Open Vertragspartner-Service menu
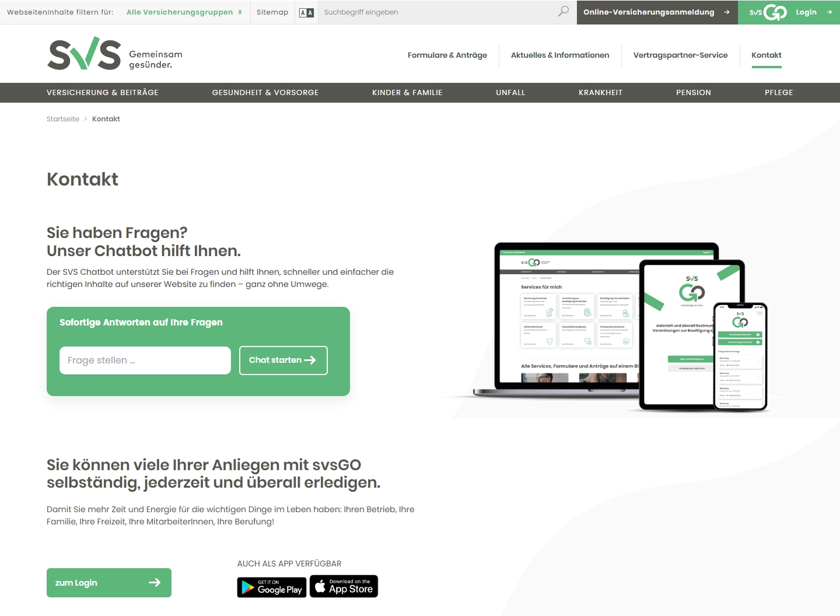The image size is (840, 616). point(681,55)
